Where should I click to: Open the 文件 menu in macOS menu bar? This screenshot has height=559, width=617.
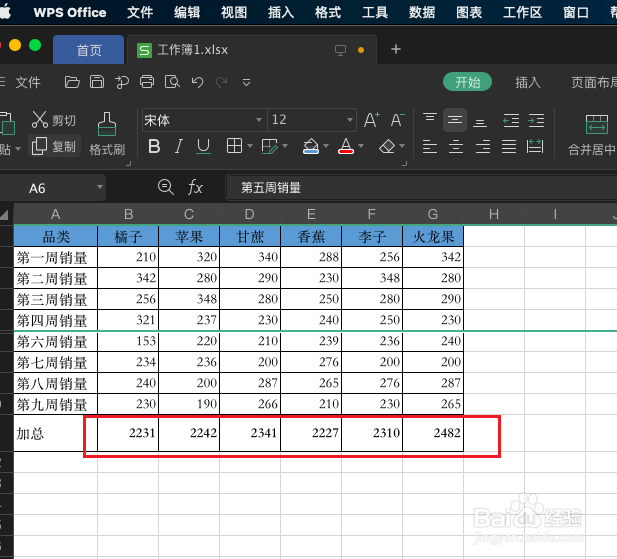[140, 13]
